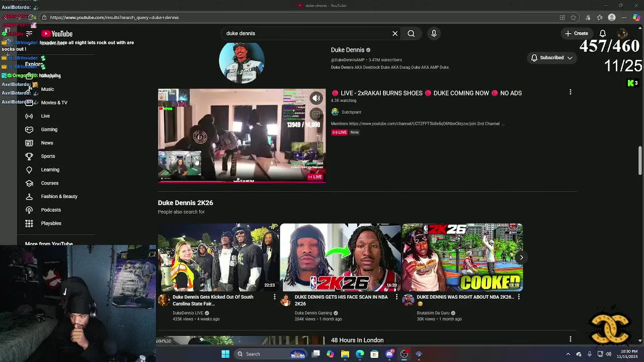644x362 pixels.
Task: Click the browser apps grid icon in the address bar
Action: click(x=562, y=18)
